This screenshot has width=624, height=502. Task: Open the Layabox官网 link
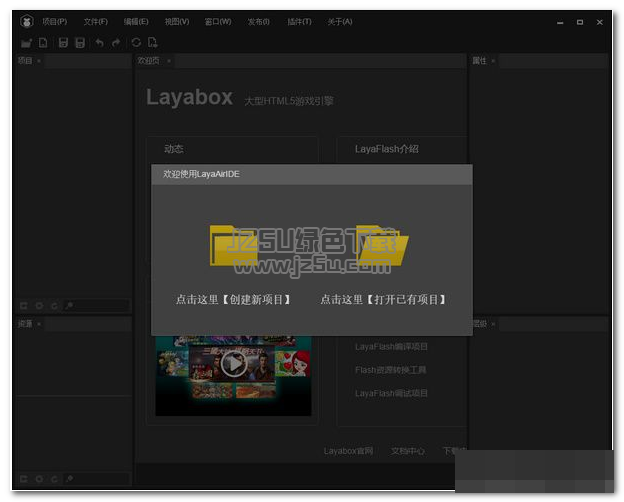(x=348, y=451)
